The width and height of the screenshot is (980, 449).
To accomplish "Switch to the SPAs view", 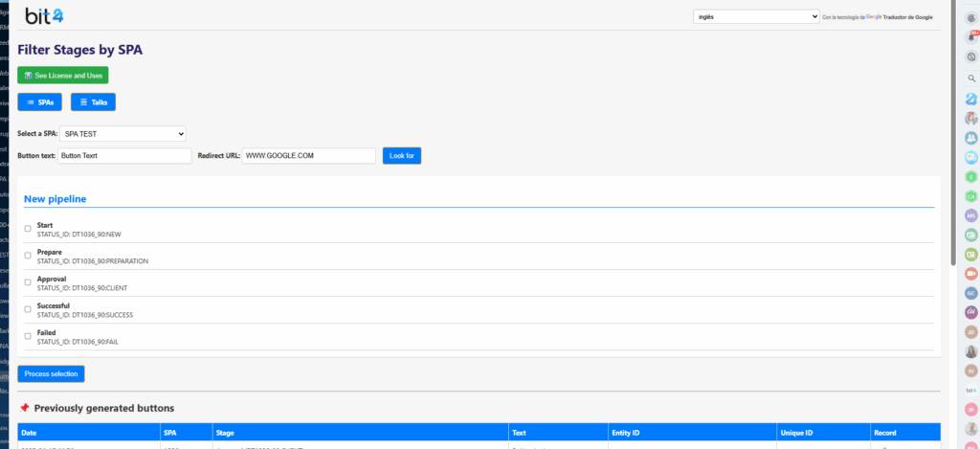I will [x=40, y=101].
